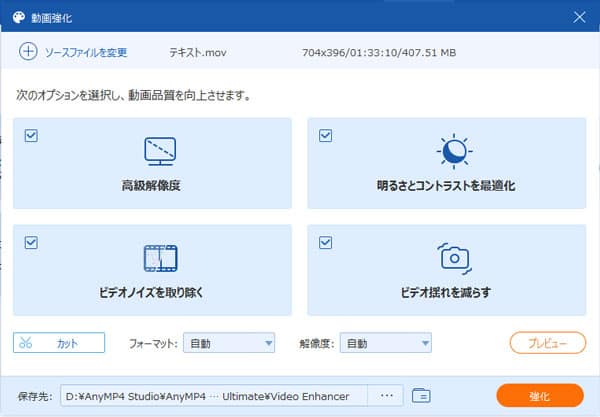
Task: Click the save path input field
Action: (214, 396)
